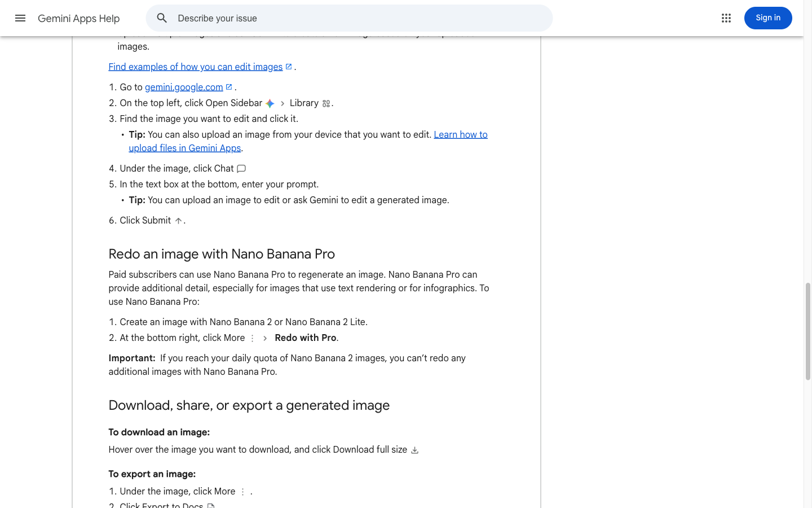Click the Create an image with Nano Banana 2 step

tap(244, 322)
